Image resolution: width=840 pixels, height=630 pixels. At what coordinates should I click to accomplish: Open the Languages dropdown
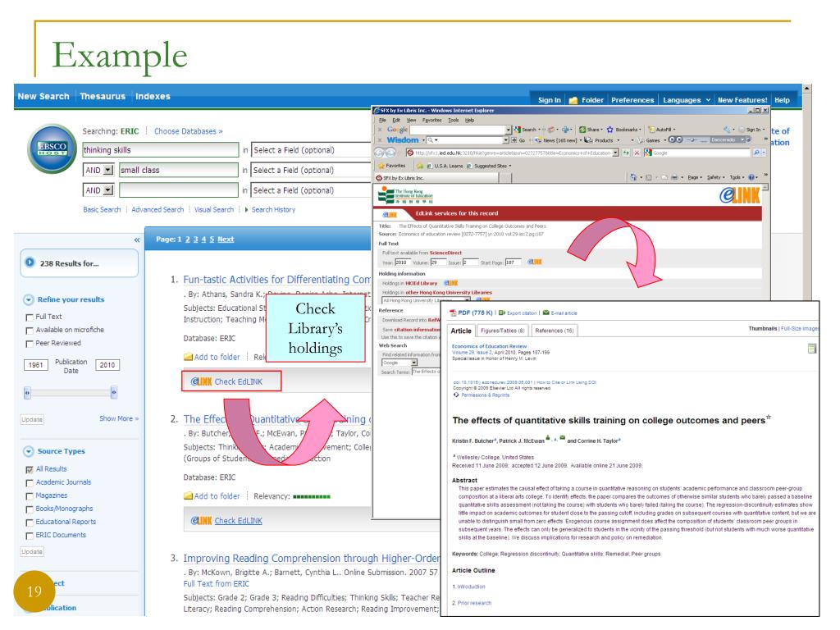[x=687, y=100]
